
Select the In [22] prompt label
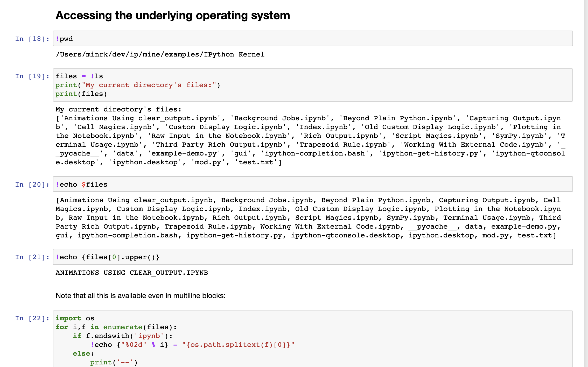(x=32, y=319)
